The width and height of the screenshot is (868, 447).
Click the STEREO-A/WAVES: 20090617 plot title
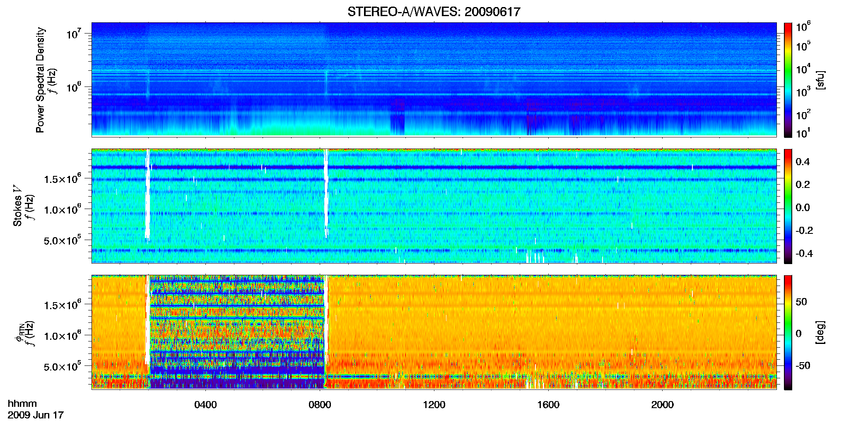click(x=434, y=12)
